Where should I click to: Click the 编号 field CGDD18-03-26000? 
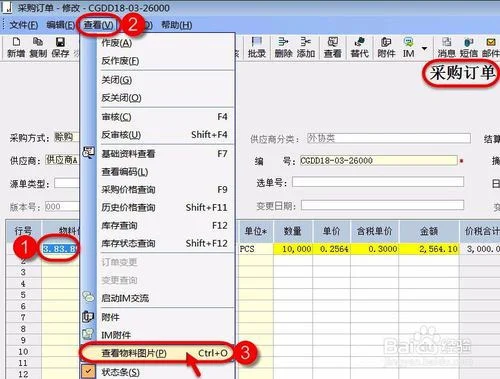click(378, 161)
